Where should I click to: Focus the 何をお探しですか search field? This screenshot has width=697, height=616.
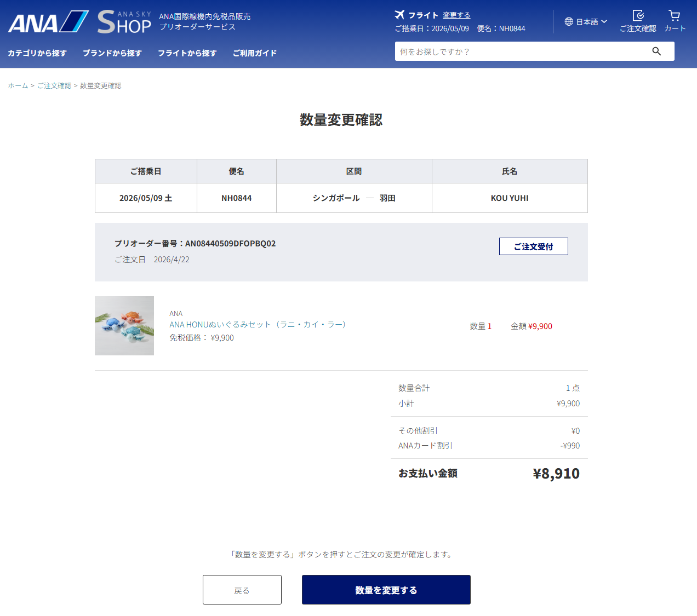[521, 51]
